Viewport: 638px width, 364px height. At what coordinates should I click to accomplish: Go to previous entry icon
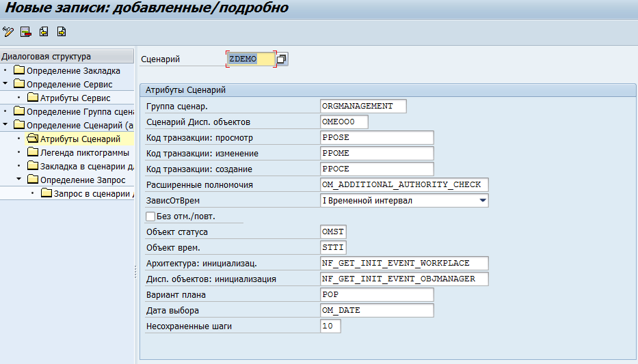[44, 31]
